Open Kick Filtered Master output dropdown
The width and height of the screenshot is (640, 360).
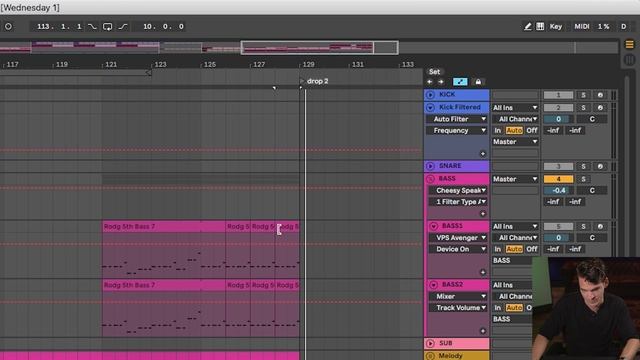(x=515, y=142)
